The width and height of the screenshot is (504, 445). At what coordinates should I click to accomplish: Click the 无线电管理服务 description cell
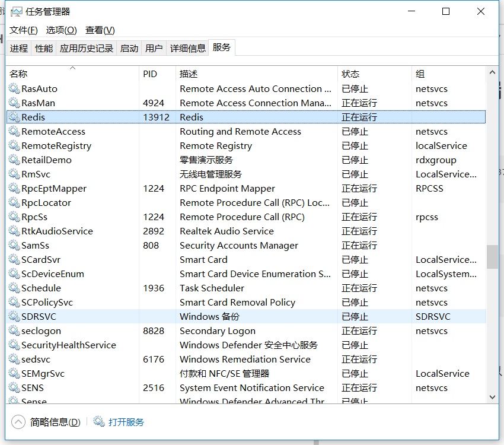coord(210,174)
